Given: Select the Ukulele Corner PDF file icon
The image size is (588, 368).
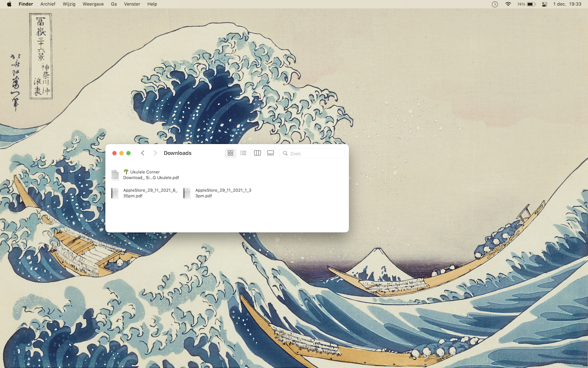Looking at the screenshot, I should click(x=115, y=175).
